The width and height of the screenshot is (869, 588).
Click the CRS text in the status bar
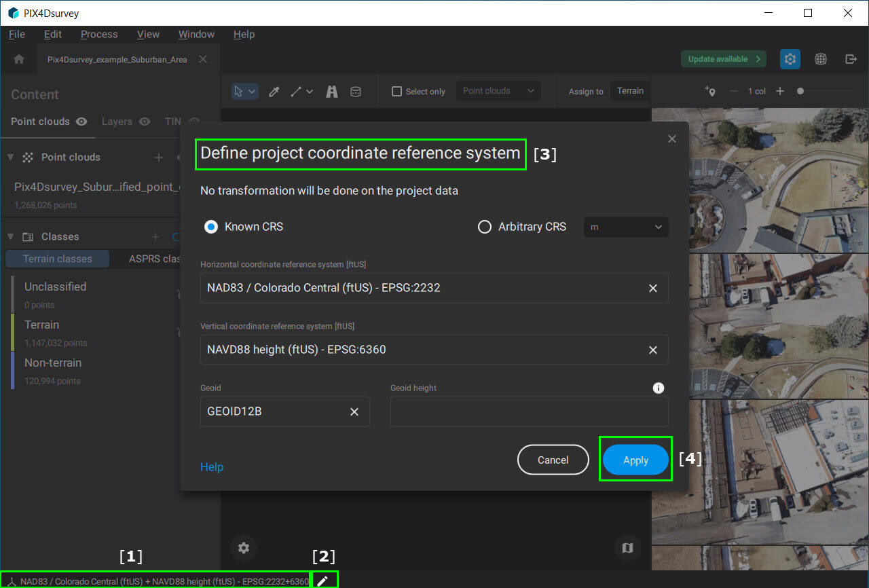pos(164,581)
